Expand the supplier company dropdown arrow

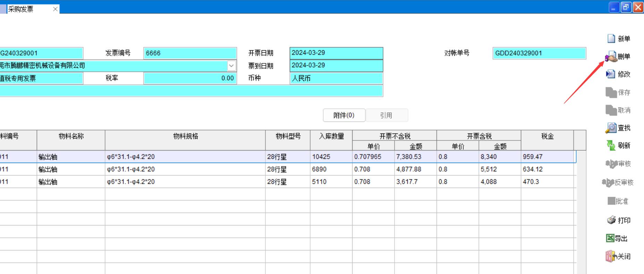click(231, 66)
